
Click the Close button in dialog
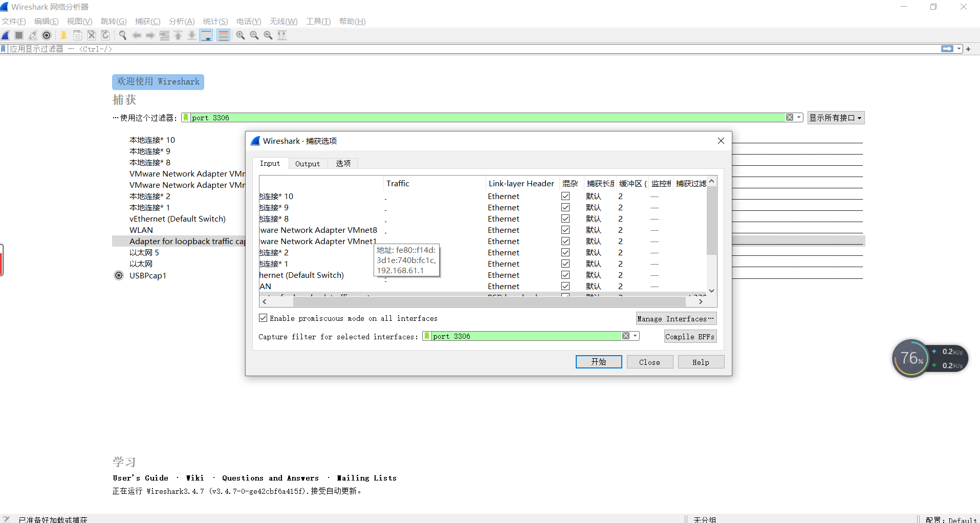649,362
